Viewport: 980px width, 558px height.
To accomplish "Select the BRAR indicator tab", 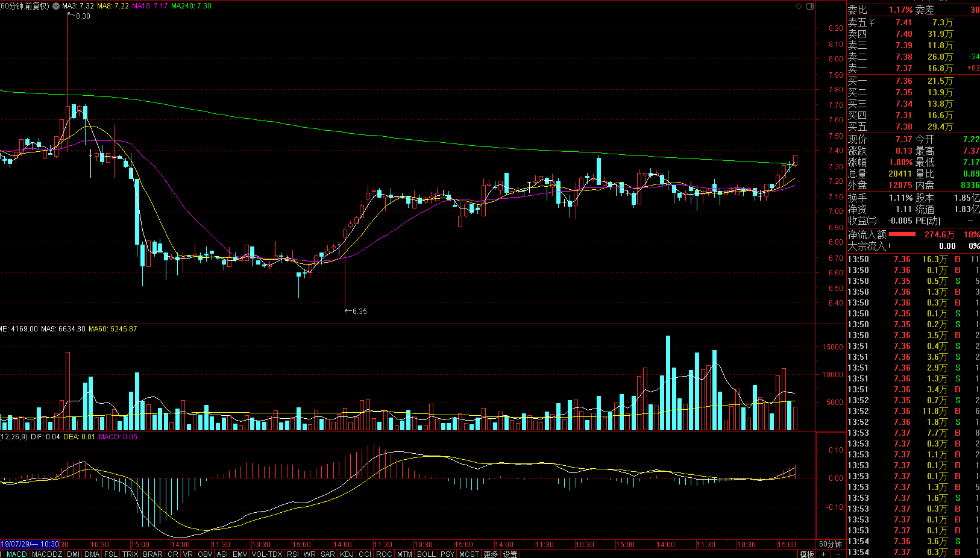I will pyautogui.click(x=152, y=554).
